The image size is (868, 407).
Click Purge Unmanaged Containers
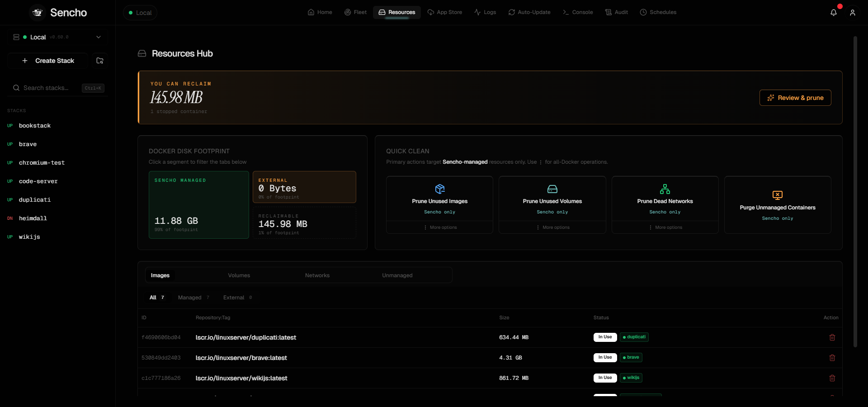(x=778, y=205)
